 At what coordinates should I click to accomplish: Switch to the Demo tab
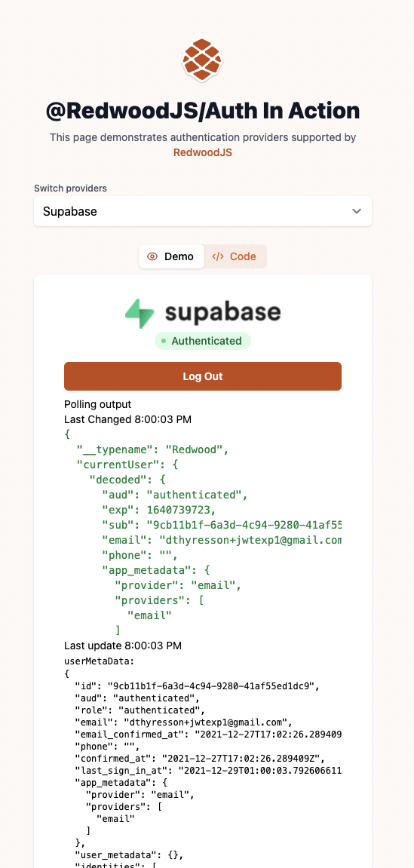point(172,256)
